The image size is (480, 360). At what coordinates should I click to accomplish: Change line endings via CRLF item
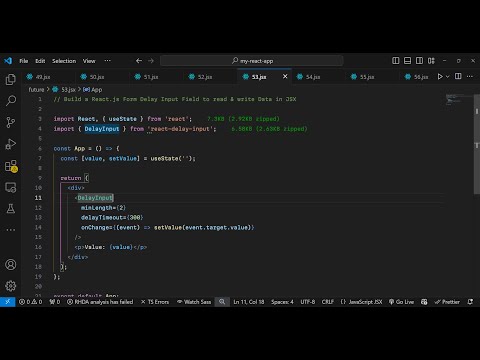(x=327, y=302)
